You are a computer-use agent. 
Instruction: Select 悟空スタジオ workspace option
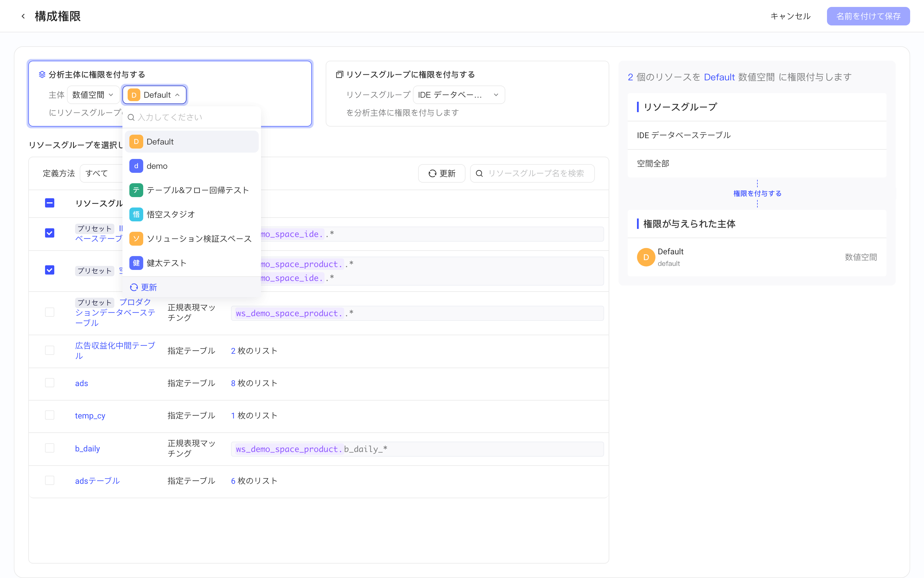pyautogui.click(x=192, y=214)
